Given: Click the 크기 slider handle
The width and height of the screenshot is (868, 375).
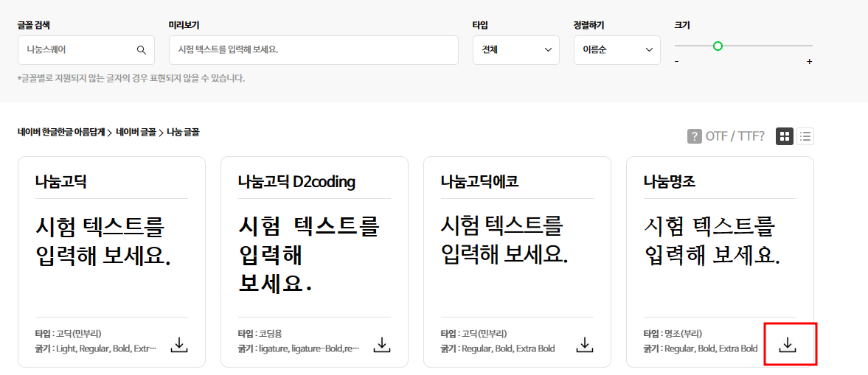Looking at the screenshot, I should [x=718, y=46].
